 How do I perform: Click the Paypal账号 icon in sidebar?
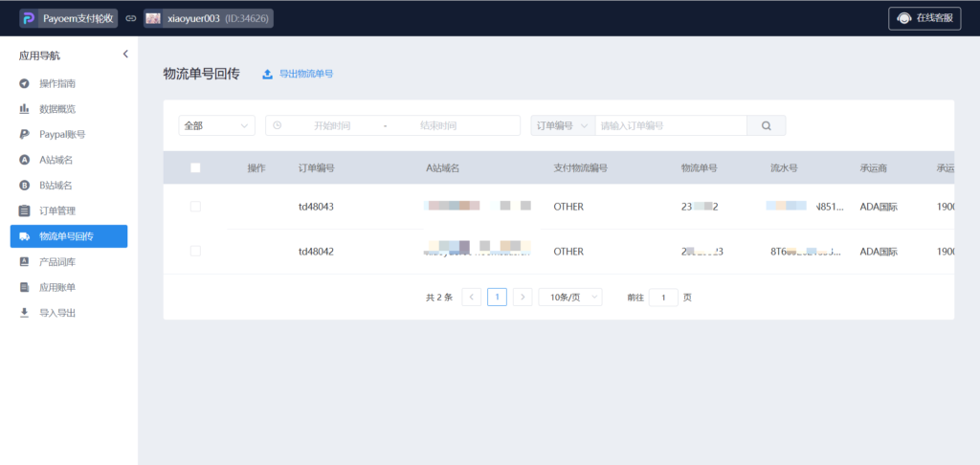pyautogui.click(x=24, y=134)
